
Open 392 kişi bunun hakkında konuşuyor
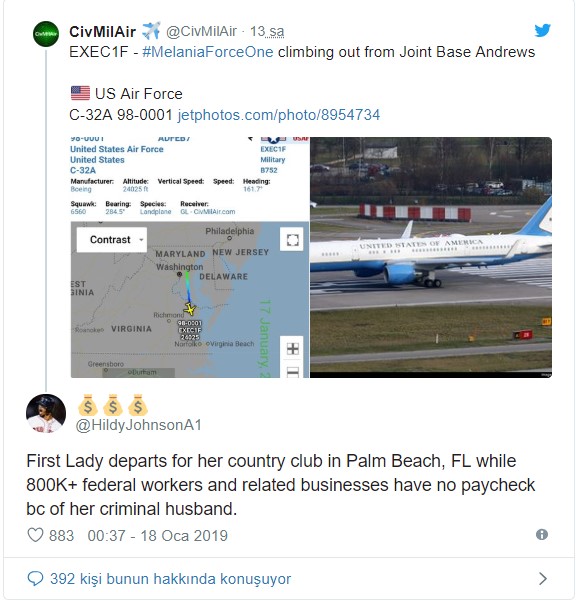point(171,579)
